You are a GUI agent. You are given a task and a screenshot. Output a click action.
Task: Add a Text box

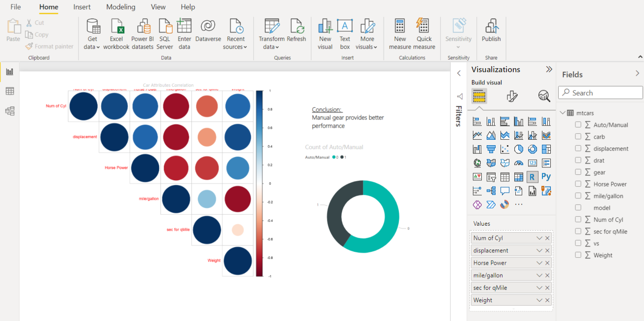[x=345, y=34]
